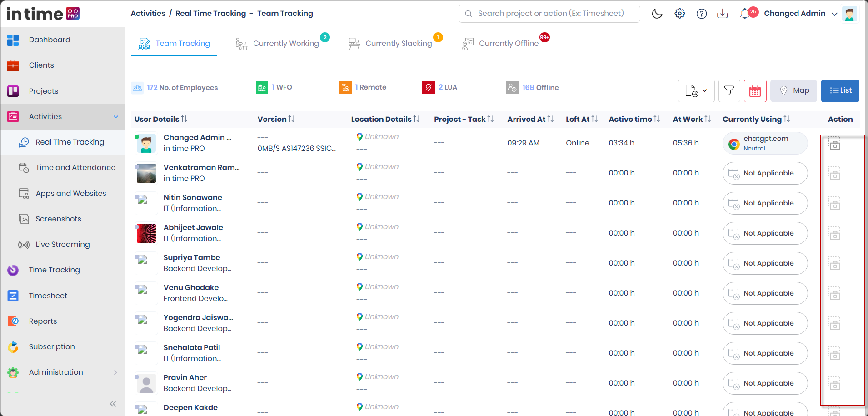Toggle dark mode moon icon
868x416 pixels.
point(657,14)
